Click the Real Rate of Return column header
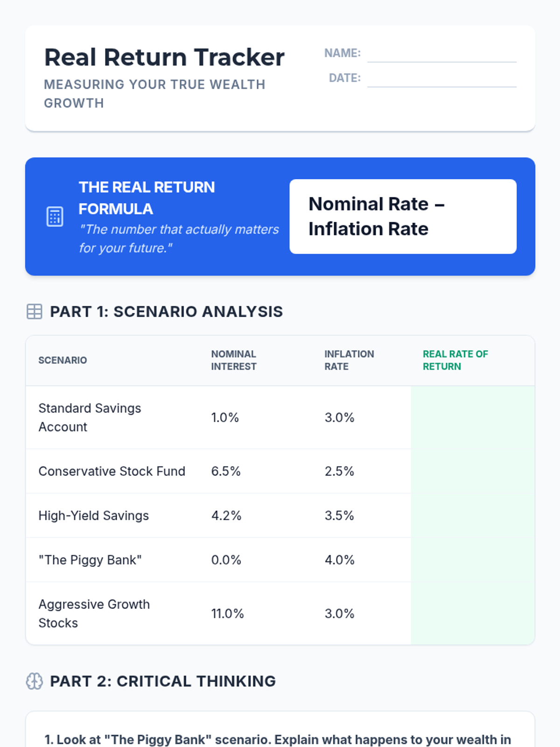560x747 pixels. [x=455, y=360]
